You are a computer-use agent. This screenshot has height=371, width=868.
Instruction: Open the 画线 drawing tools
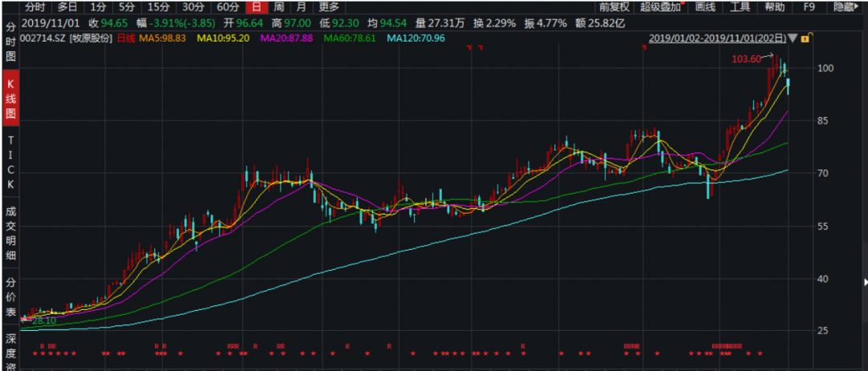tap(706, 7)
